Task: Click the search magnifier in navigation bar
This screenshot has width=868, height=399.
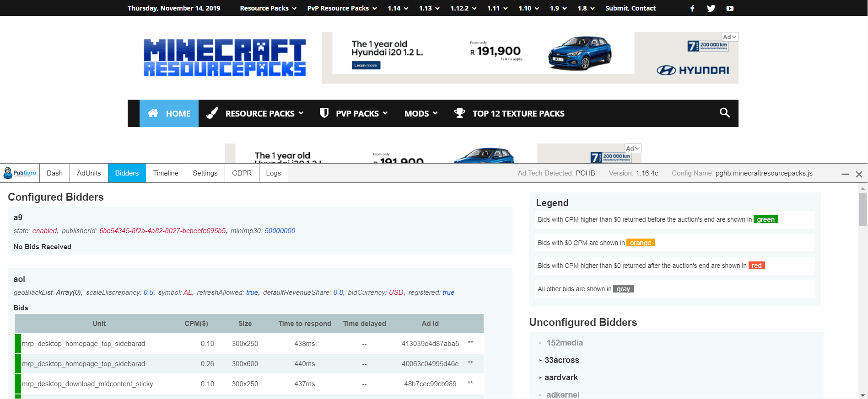Action: (724, 113)
